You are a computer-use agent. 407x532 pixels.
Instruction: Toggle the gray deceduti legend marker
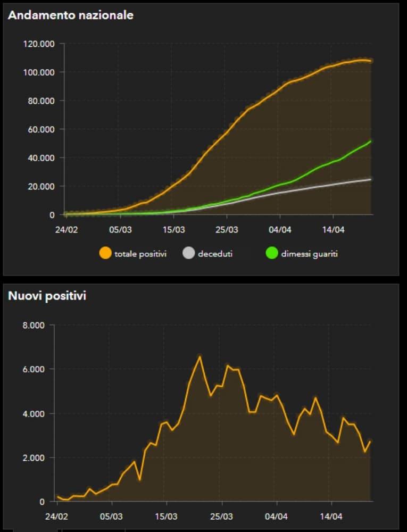(x=189, y=254)
